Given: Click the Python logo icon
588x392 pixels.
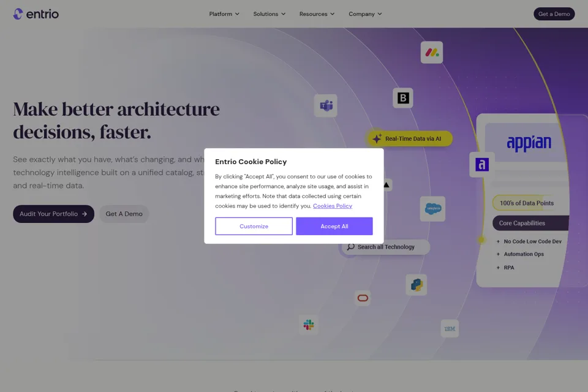Looking at the screenshot, I should click(x=417, y=285).
